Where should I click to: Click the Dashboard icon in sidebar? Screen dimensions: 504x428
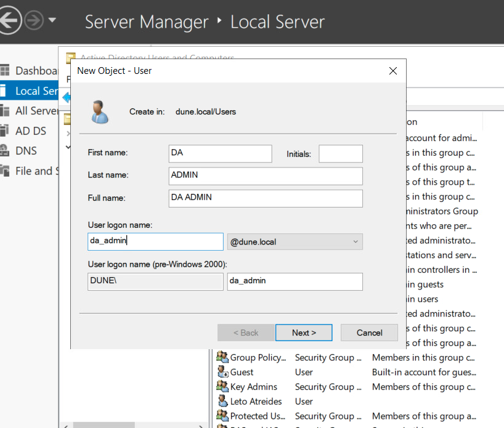5,70
